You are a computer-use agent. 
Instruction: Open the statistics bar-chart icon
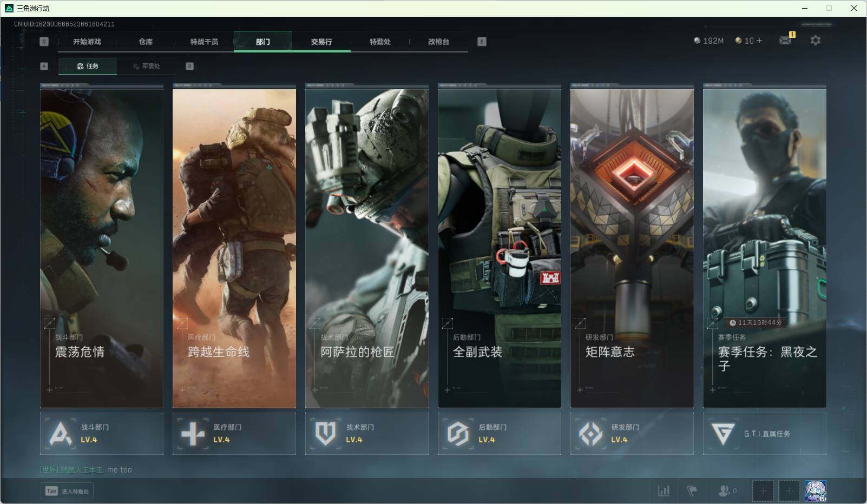664,490
